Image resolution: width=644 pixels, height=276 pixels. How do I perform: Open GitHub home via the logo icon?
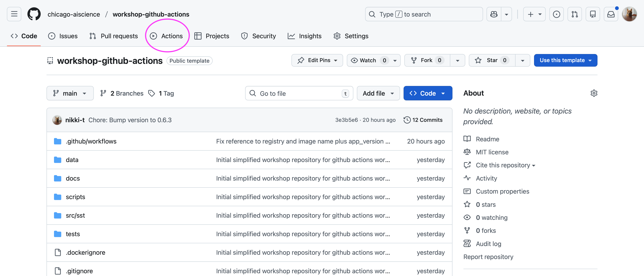click(x=34, y=14)
